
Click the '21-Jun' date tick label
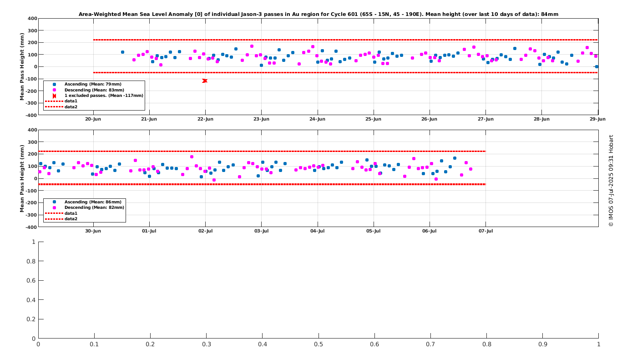[x=149, y=119]
